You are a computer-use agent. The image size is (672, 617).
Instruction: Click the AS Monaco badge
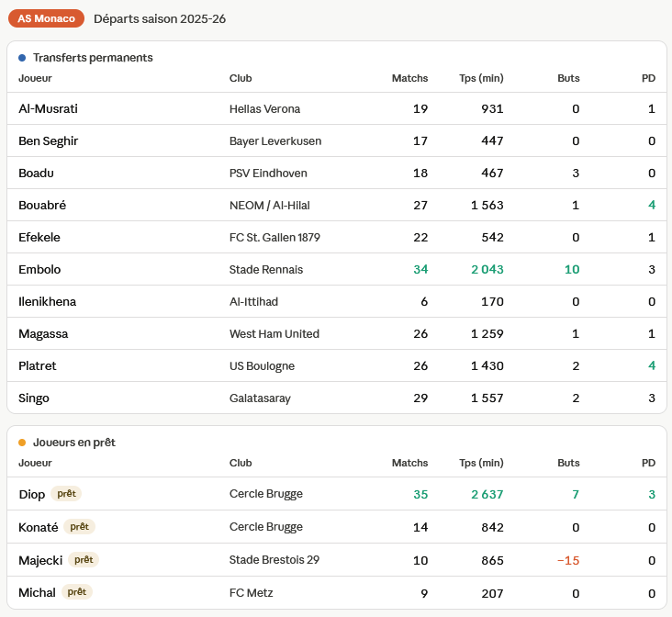click(46, 18)
